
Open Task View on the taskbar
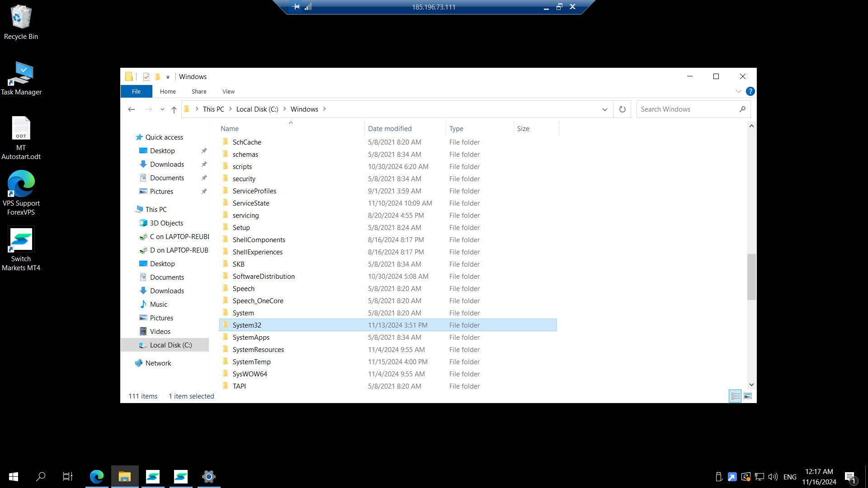[x=68, y=477]
